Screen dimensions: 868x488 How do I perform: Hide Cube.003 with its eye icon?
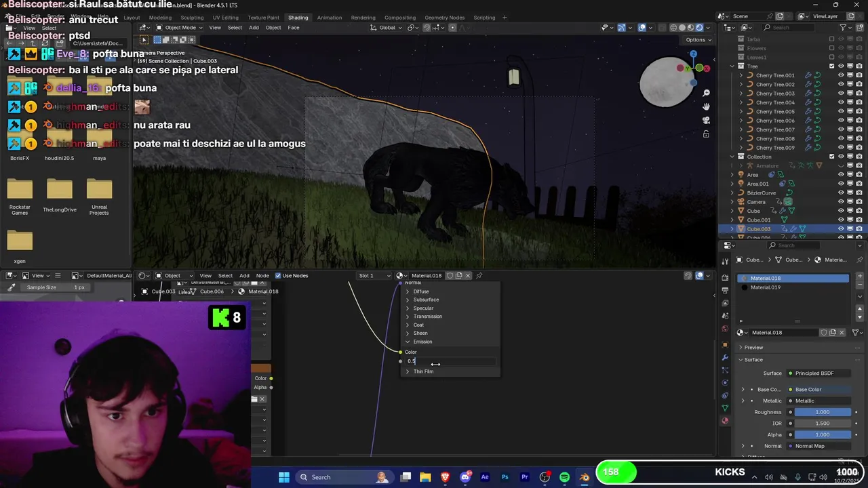(841, 229)
